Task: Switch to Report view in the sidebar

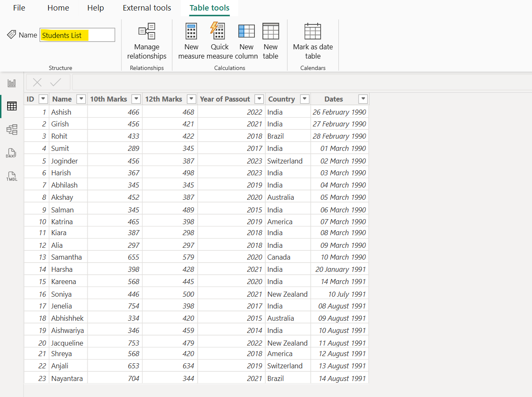Action: pyautogui.click(x=11, y=83)
